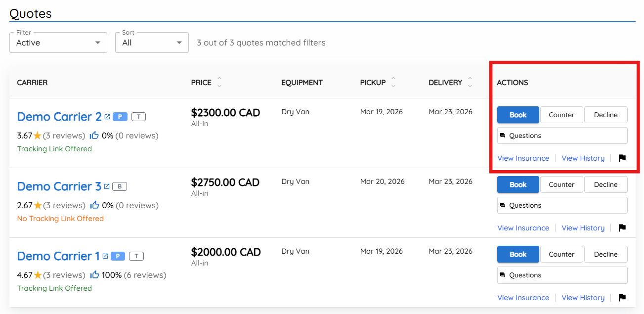Image resolution: width=644 pixels, height=314 pixels.
Task: Decline the Demo Carrier 2 quote
Action: [606, 115]
